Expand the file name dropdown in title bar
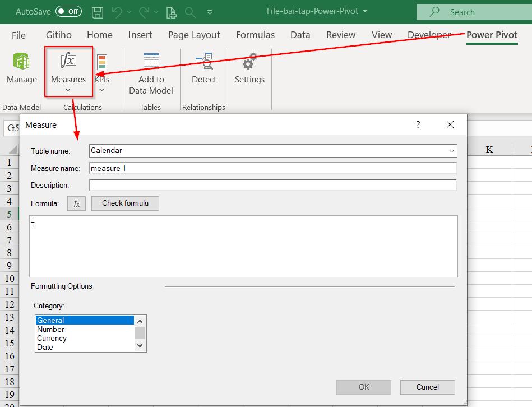The height and width of the screenshot is (407, 532). (366, 11)
